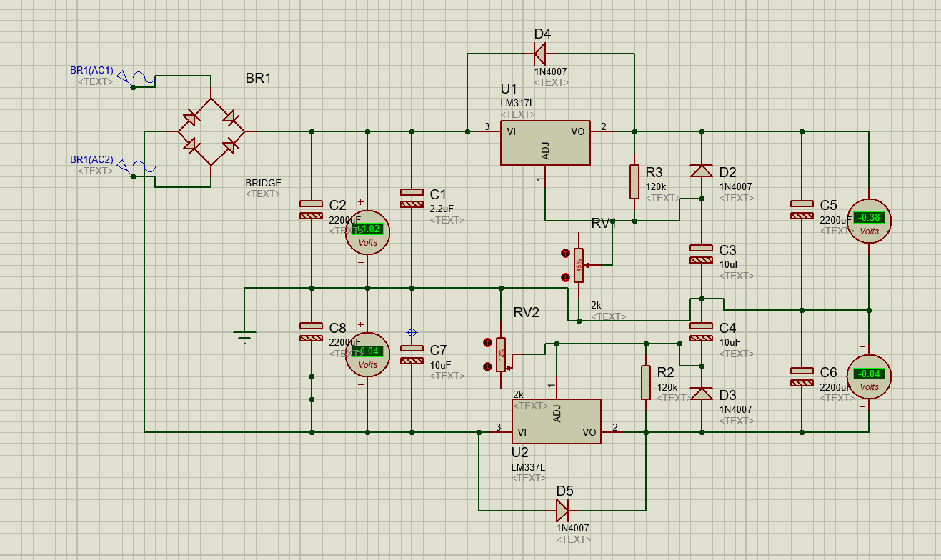Click RV2's lower red adjust button
Image resolution: width=941 pixels, height=560 pixels.
coord(487,366)
